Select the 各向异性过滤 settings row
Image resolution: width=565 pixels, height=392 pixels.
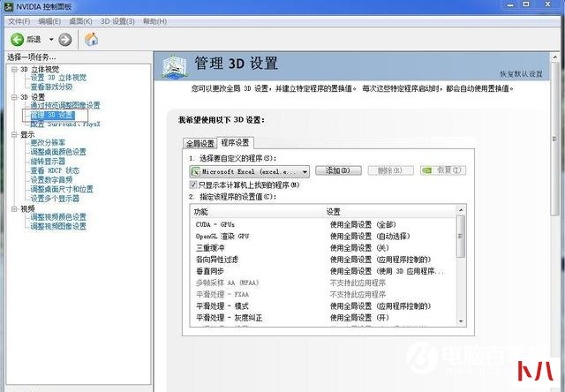point(323,260)
